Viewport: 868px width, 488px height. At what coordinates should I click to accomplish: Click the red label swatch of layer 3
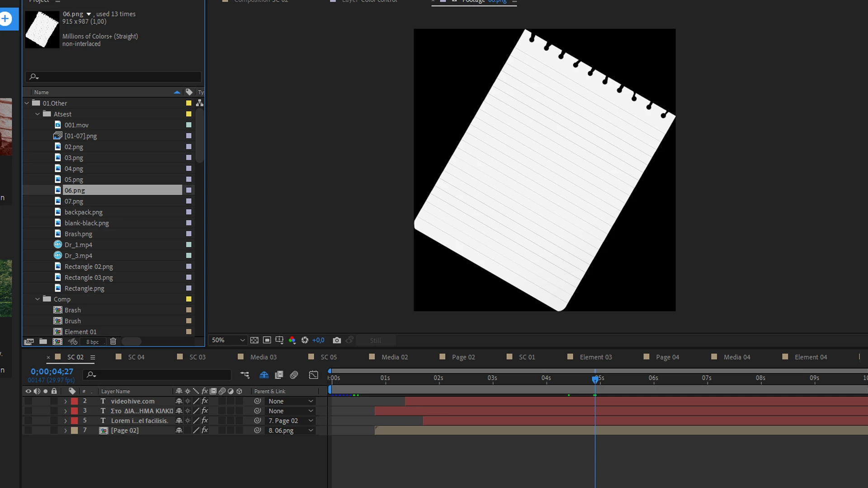coord(75,411)
